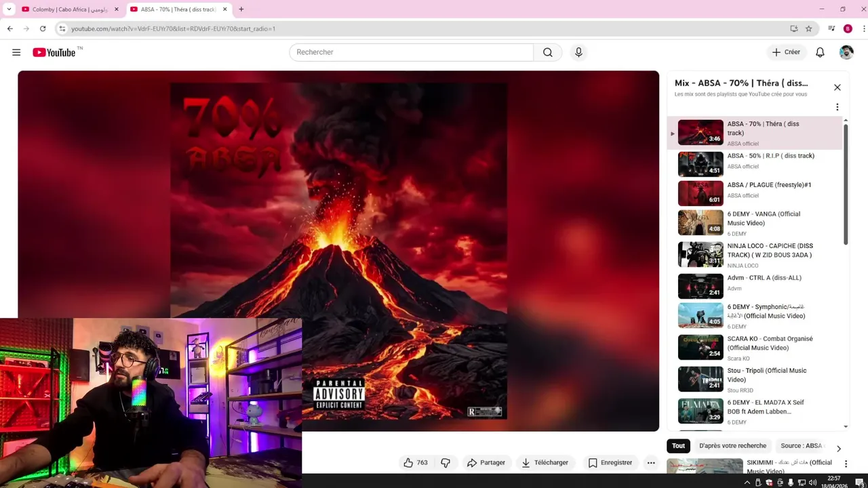Open the volume tray icon
This screenshot has width=868, height=488.
click(812, 483)
